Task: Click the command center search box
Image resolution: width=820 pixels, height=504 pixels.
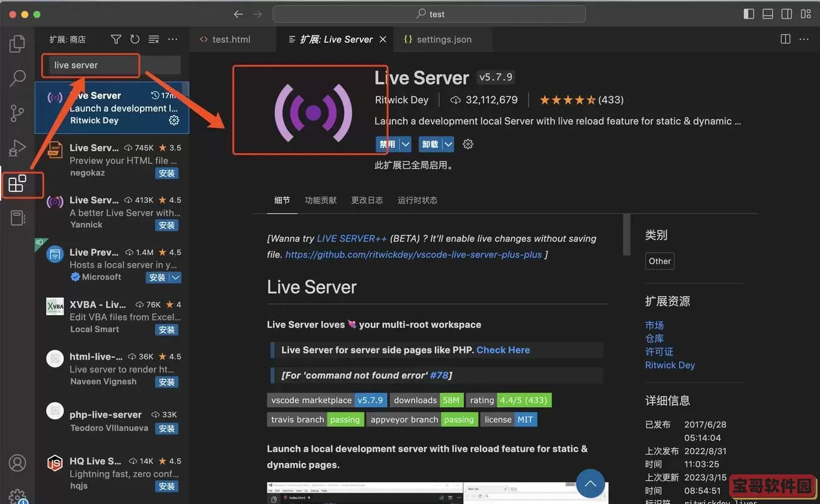Action: [x=429, y=14]
